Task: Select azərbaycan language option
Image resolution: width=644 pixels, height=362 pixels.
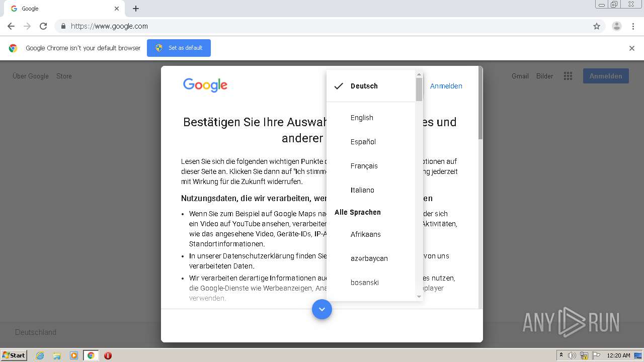Action: point(371,258)
